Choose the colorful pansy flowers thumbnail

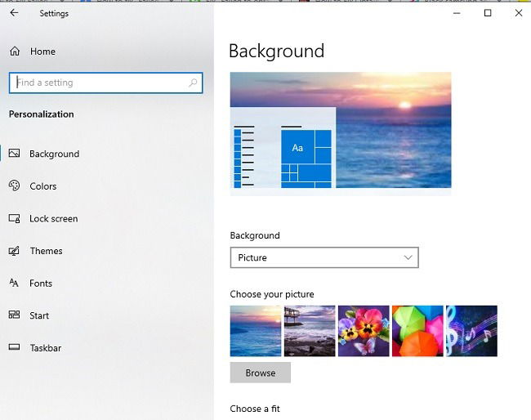click(364, 331)
